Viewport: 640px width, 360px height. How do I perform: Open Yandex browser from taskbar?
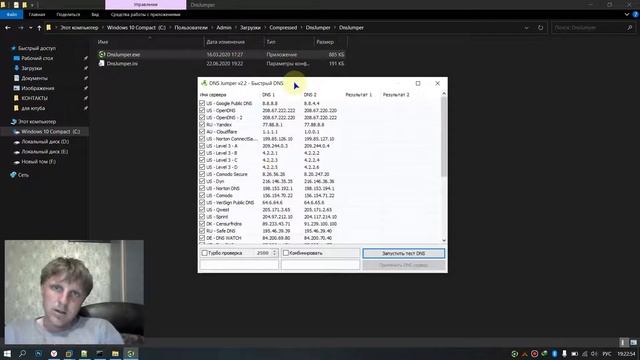(x=54, y=353)
